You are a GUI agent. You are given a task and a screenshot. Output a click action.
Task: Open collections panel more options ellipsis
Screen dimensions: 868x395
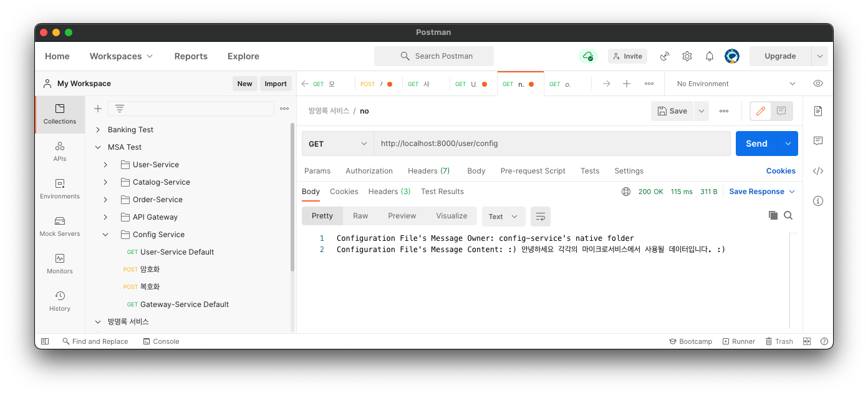pyautogui.click(x=284, y=109)
